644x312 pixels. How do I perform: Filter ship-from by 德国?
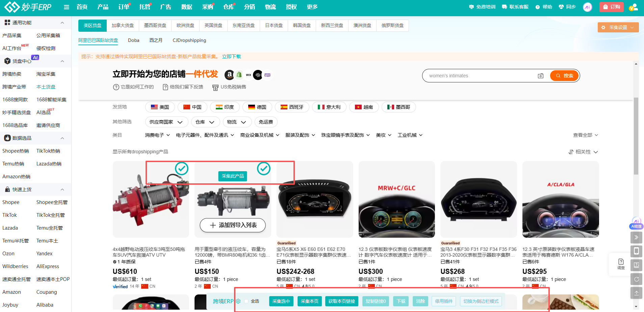[257, 107]
